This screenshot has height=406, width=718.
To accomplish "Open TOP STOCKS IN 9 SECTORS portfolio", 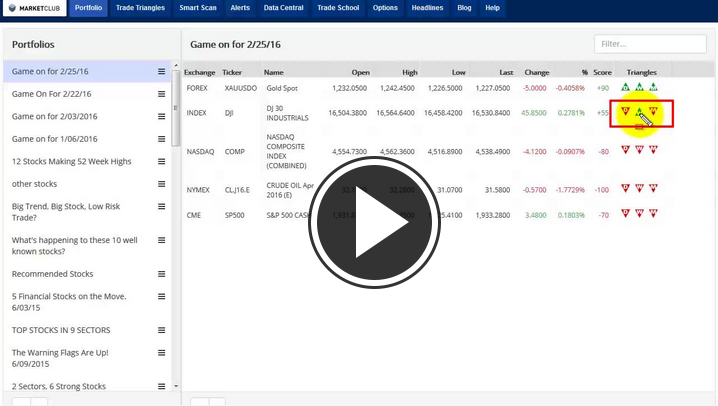I will click(61, 330).
